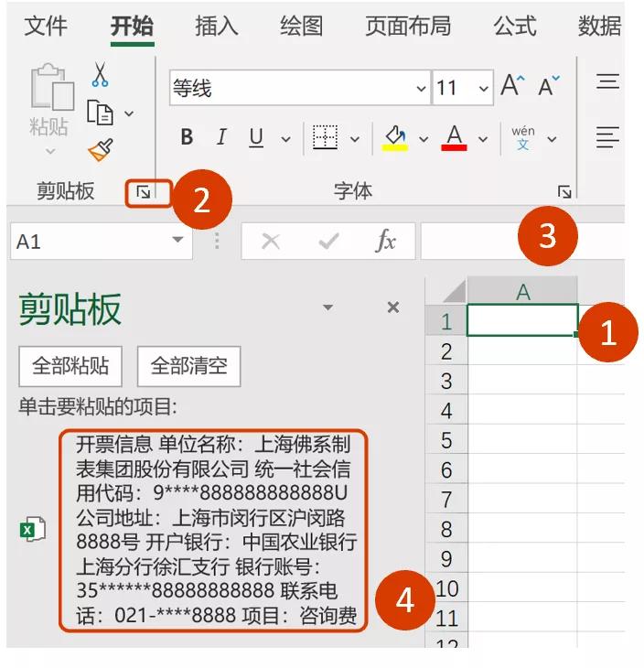Decrease font size with smaller A
The image size is (644, 668).
[549, 86]
